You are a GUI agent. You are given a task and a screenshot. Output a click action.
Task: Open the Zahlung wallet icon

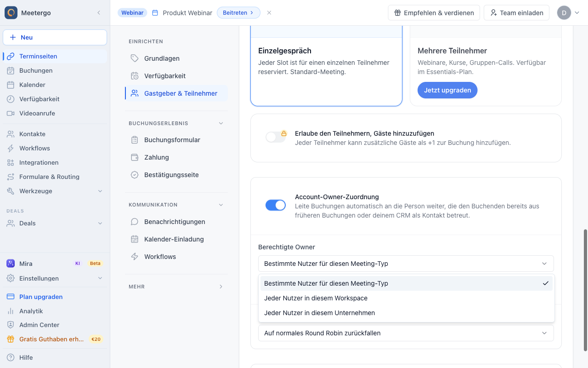point(135,157)
